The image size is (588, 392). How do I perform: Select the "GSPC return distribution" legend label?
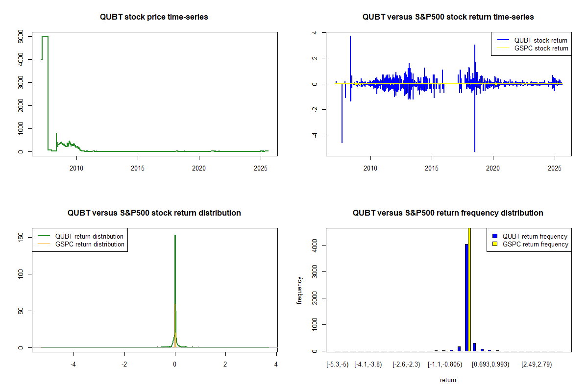[x=90, y=244]
